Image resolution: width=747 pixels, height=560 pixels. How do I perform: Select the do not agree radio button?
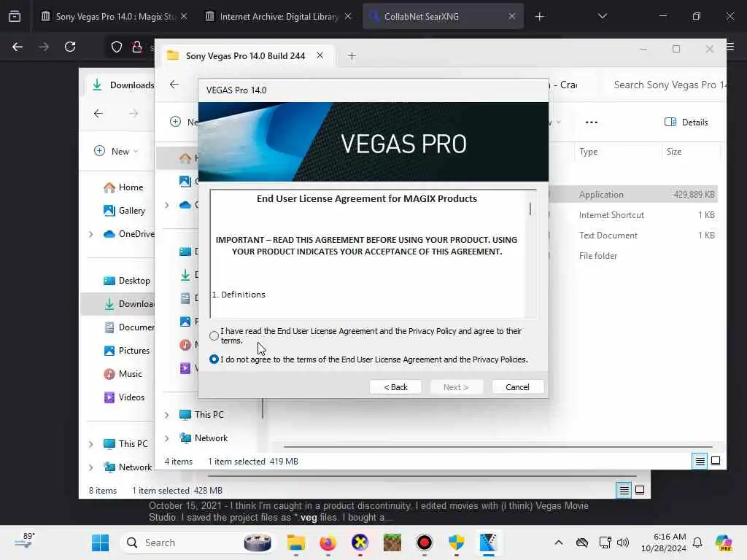click(x=214, y=359)
